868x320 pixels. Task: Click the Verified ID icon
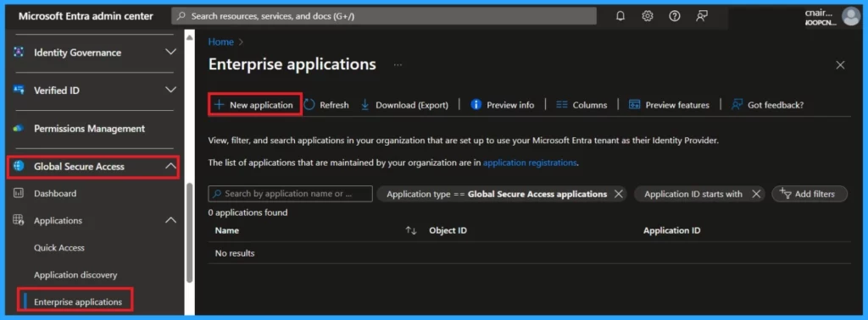[x=19, y=90]
